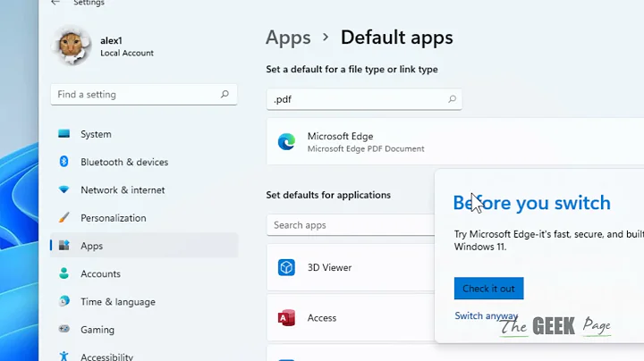Open Gaming category

(144, 330)
